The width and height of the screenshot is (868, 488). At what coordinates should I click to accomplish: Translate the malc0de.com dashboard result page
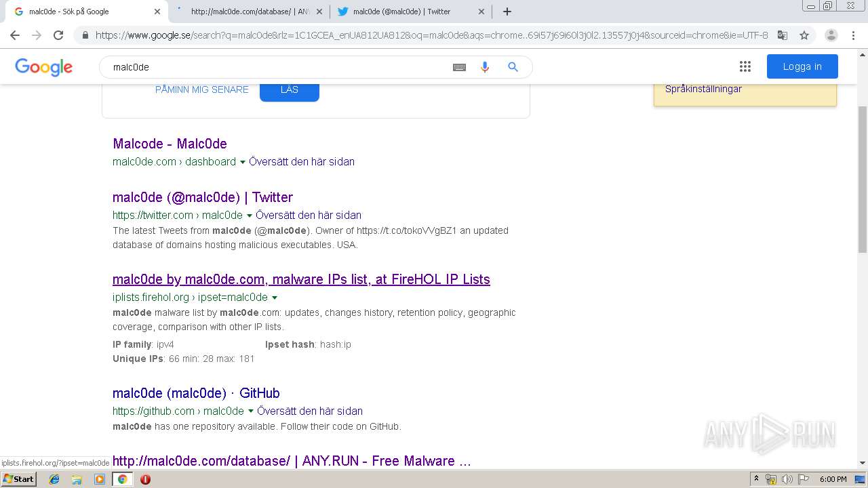302,161
